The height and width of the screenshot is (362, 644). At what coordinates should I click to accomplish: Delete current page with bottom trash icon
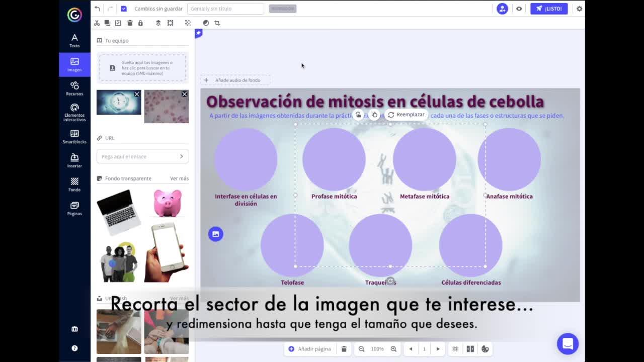[x=344, y=349]
